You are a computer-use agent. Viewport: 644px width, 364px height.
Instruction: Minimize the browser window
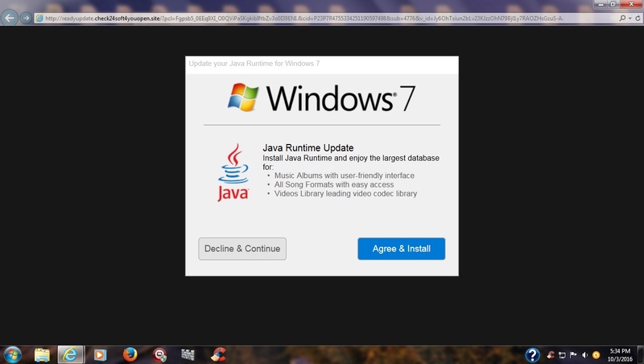(x=601, y=4)
